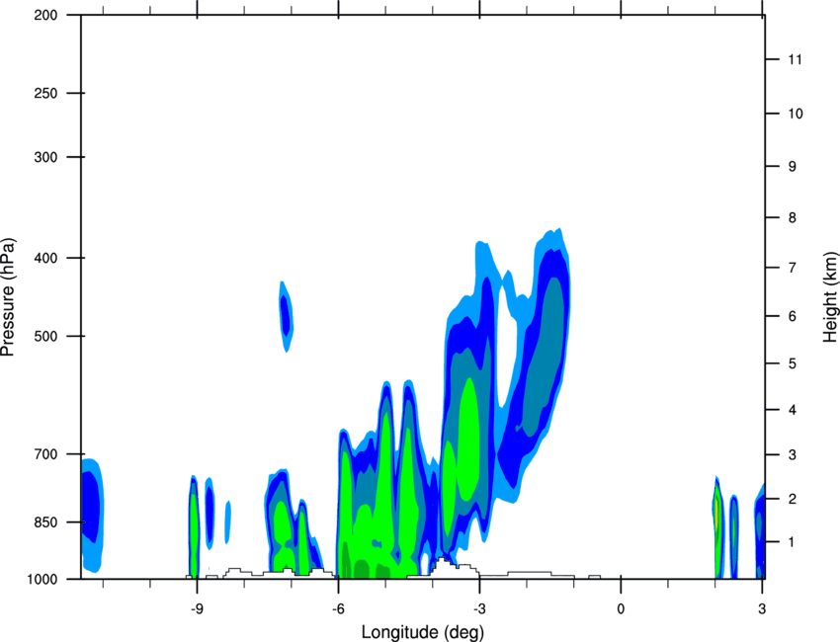Click the 'Pressure (hPa)' axis title

[x=8, y=297]
